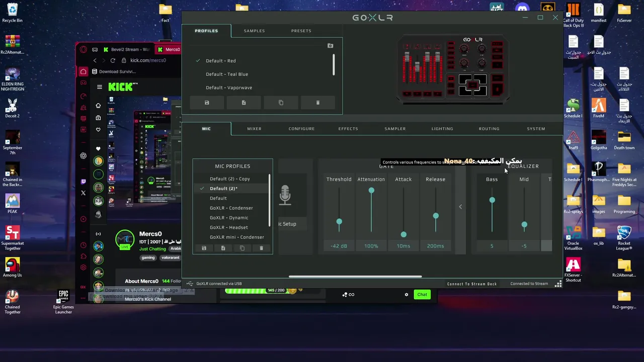Go back in the Opera browser

[95, 60]
